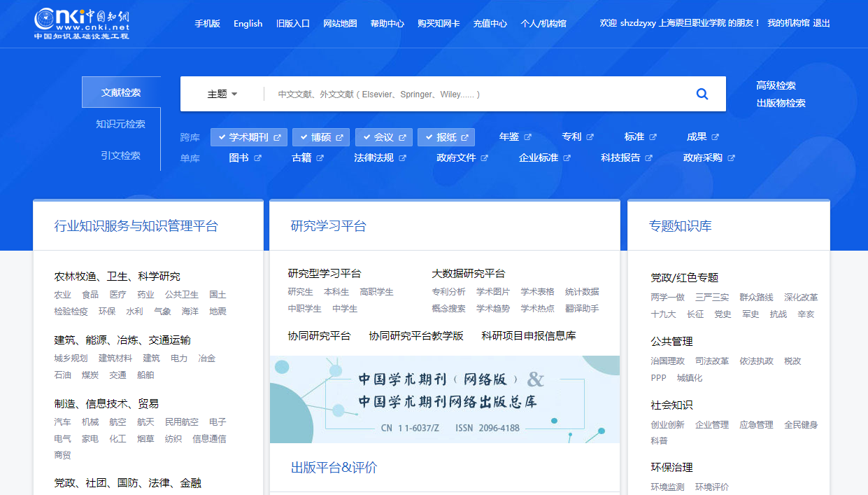The image size is (868, 495).
Task: Open 充值中心 in top navigation
Action: point(490,23)
